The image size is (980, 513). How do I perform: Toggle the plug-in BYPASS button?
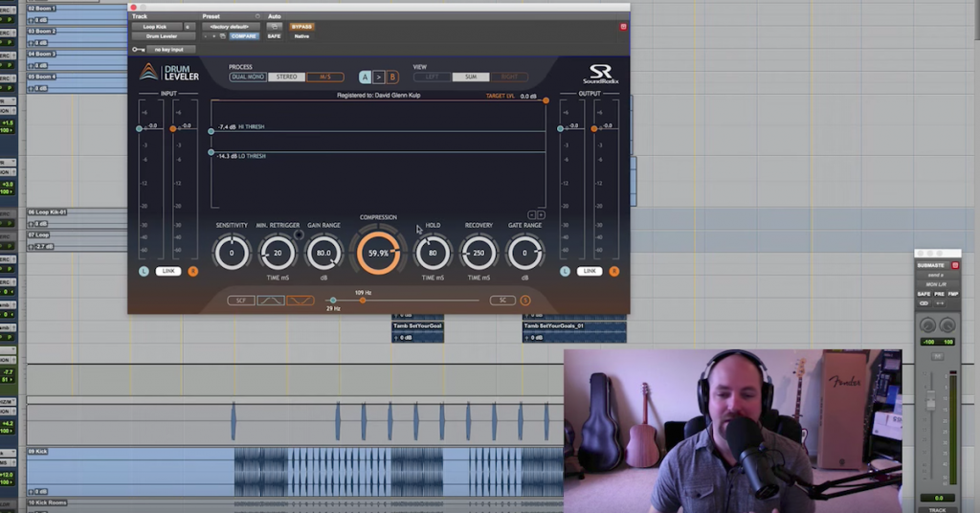pyautogui.click(x=301, y=27)
